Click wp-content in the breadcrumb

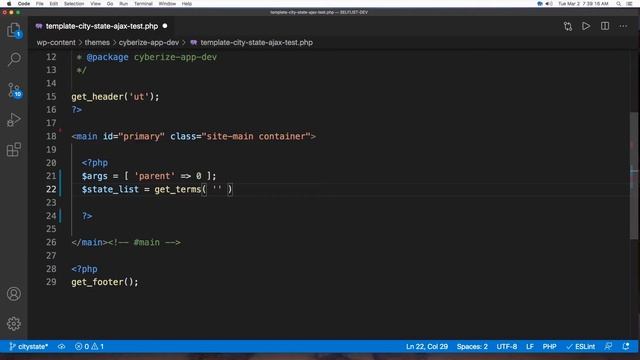pos(56,42)
